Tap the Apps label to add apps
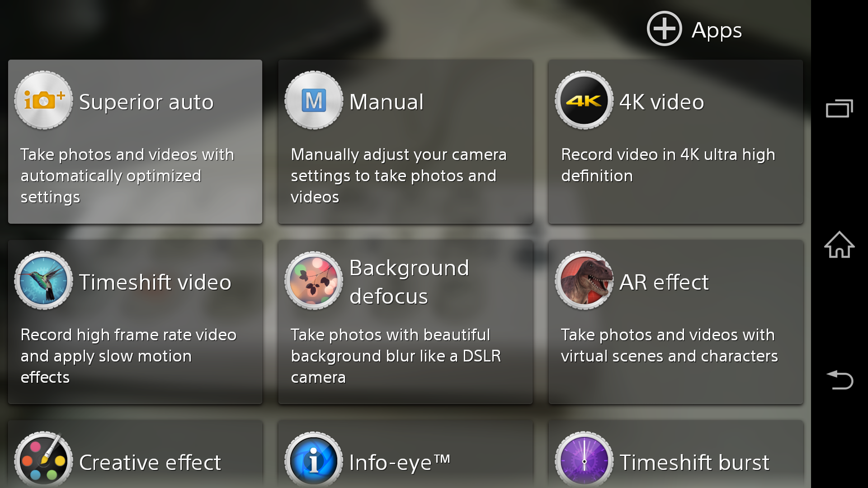The width and height of the screenshot is (868, 488). coord(717,30)
